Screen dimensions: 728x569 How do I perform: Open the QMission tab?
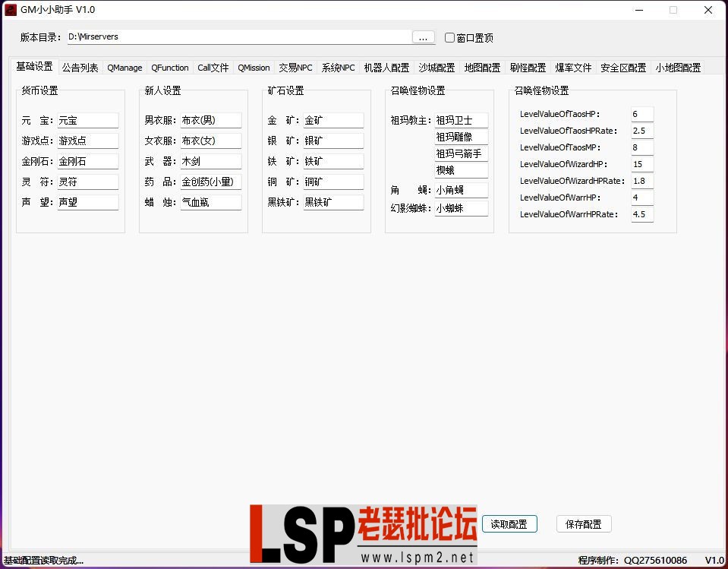click(254, 67)
